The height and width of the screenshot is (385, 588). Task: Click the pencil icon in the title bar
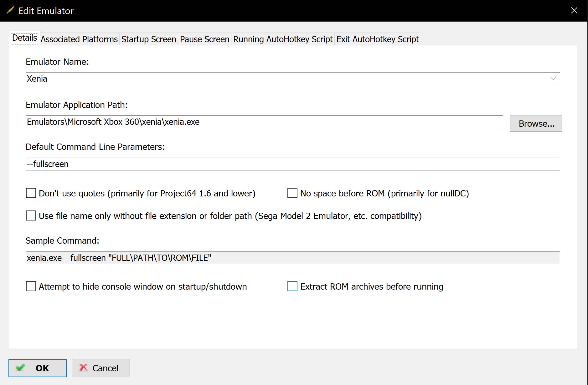(10, 10)
